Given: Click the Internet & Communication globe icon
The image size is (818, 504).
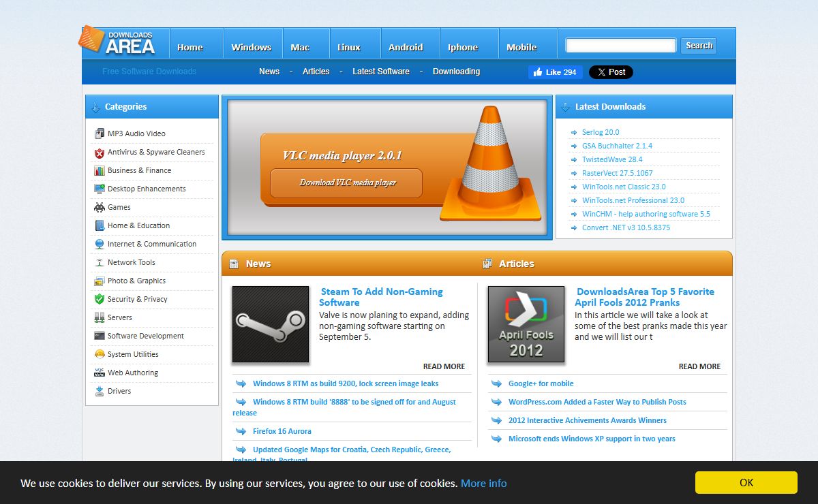Looking at the screenshot, I should (100, 245).
